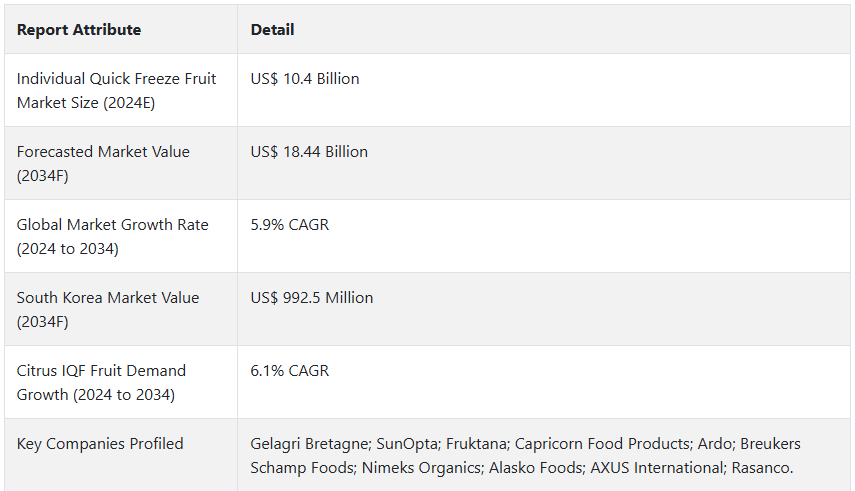Viewport: 855px width, 491px height.
Task: Click the Rasanco company name
Action: coord(761,468)
